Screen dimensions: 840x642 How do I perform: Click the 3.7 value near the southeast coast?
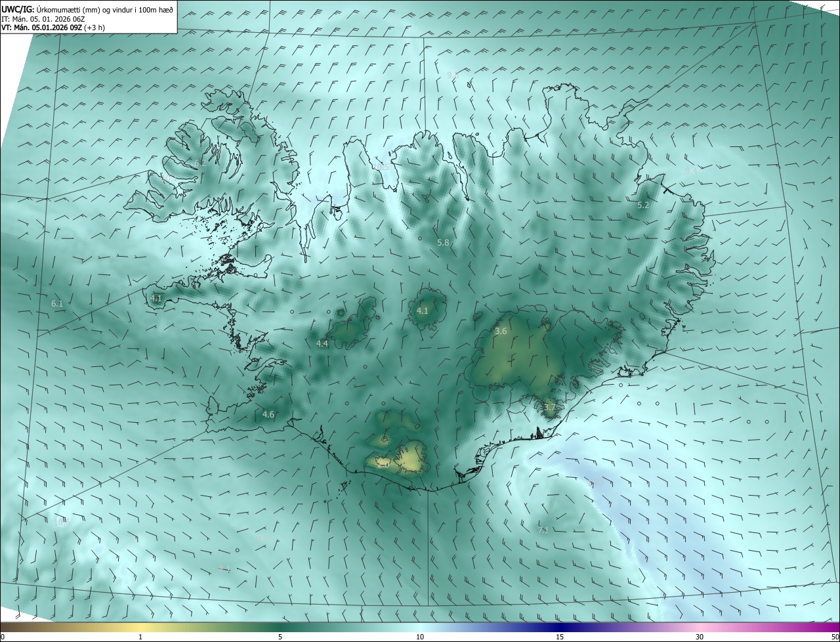coord(550,407)
